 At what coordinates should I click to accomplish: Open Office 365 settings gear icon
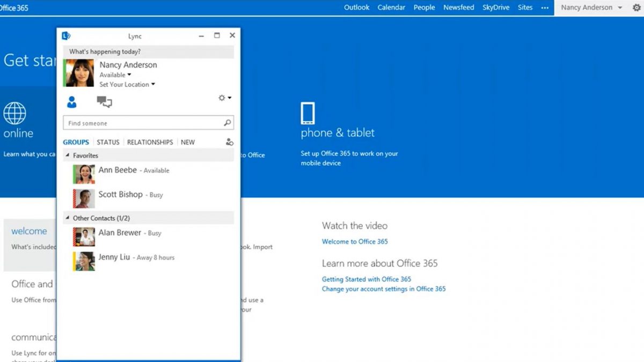click(x=636, y=8)
